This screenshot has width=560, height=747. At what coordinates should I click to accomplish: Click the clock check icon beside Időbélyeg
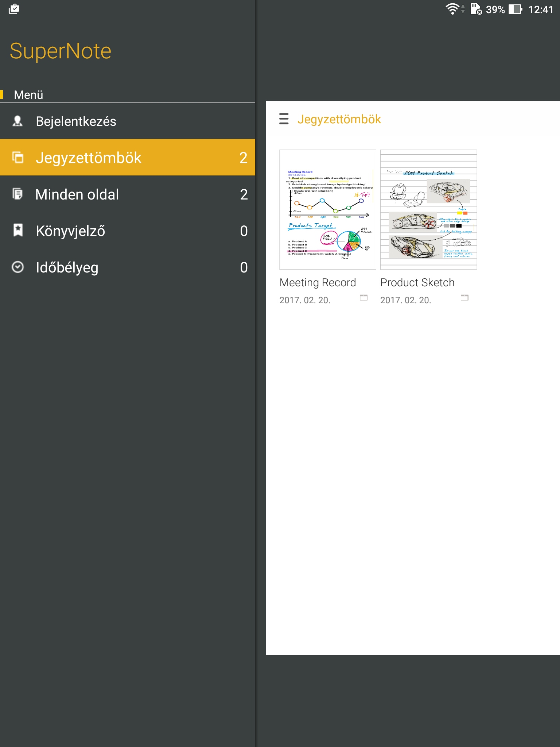coord(18,267)
